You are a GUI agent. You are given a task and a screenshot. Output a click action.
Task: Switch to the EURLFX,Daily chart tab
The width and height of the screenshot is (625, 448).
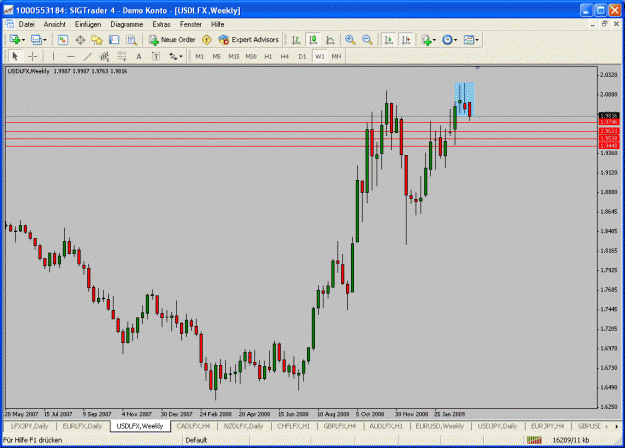coord(83,426)
